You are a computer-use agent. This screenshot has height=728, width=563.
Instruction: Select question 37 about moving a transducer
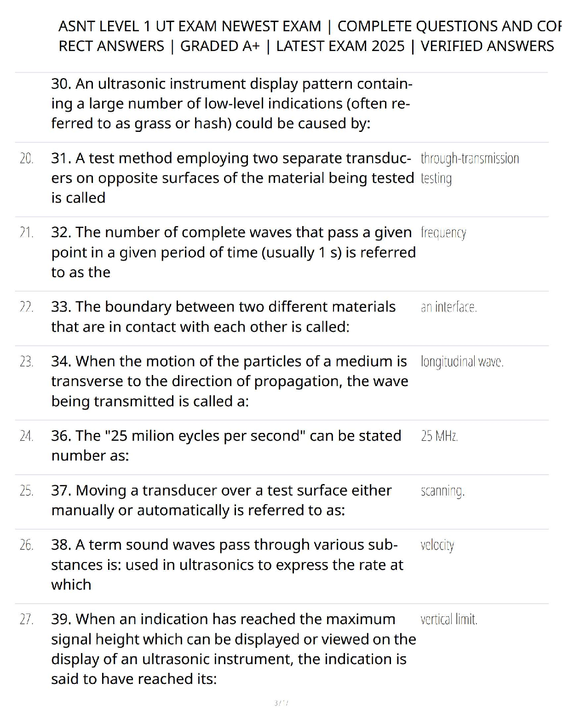click(x=221, y=500)
